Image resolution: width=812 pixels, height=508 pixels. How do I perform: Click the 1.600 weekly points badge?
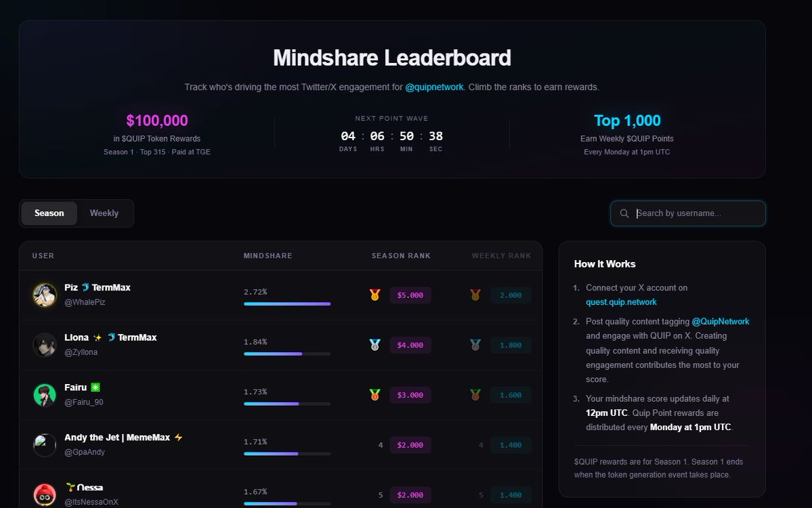pos(511,395)
